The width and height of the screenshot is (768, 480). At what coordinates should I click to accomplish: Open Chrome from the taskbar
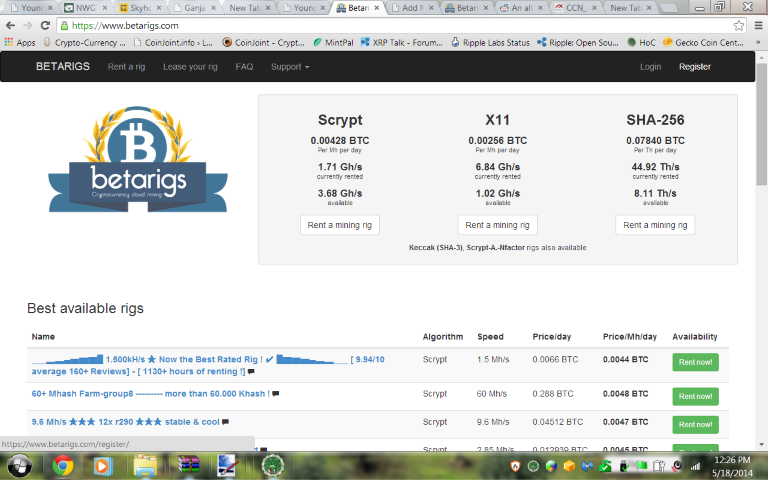(x=63, y=465)
